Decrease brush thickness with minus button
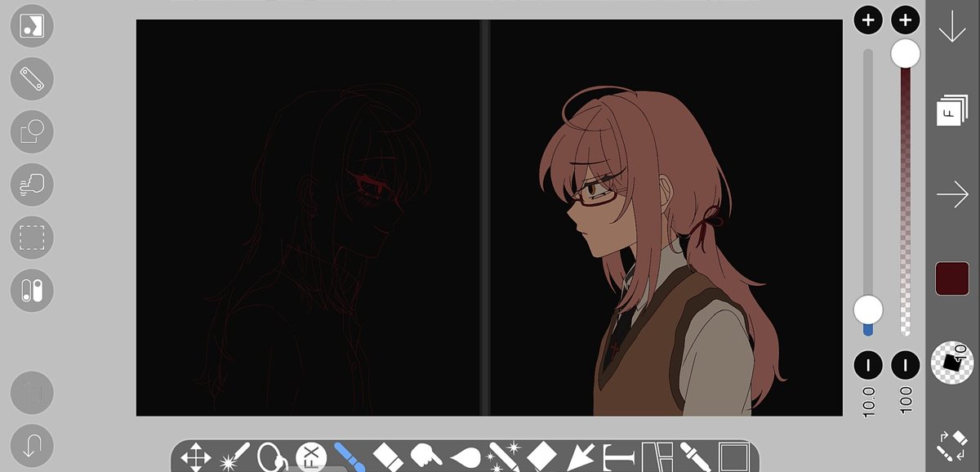 868,364
